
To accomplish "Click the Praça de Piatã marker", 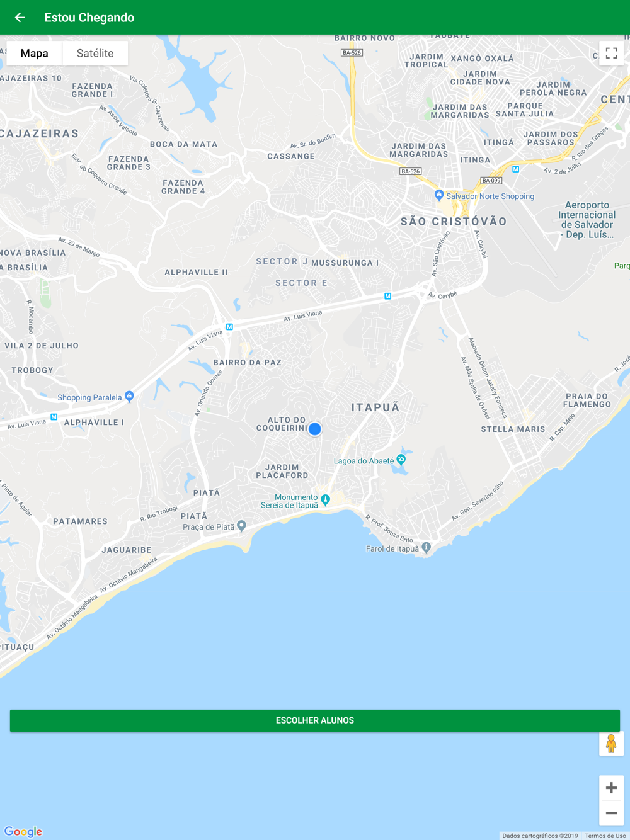I will click(x=241, y=526).
